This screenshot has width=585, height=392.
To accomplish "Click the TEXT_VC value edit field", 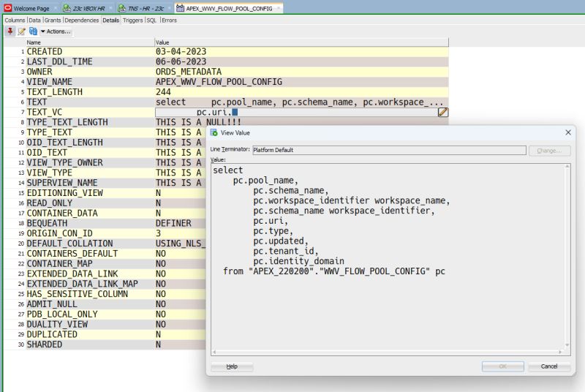I will [x=296, y=112].
